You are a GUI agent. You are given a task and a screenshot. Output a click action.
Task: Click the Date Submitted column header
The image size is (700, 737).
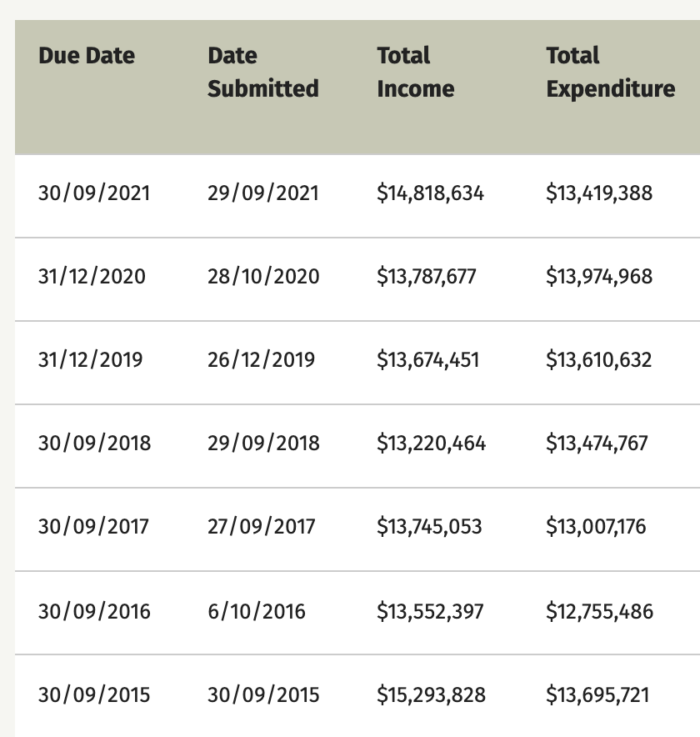tap(263, 72)
